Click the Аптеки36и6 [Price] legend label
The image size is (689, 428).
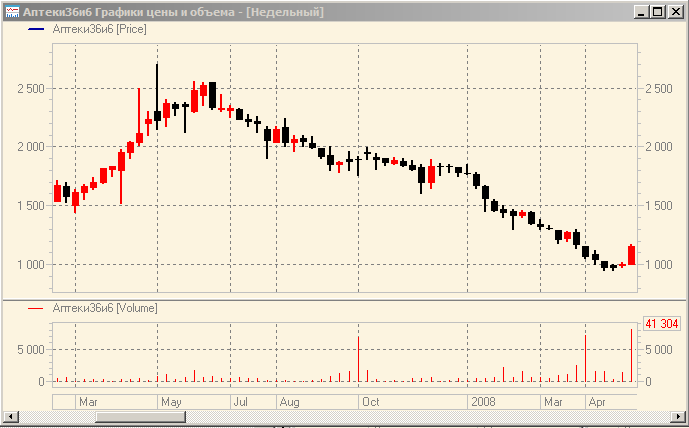(99, 29)
